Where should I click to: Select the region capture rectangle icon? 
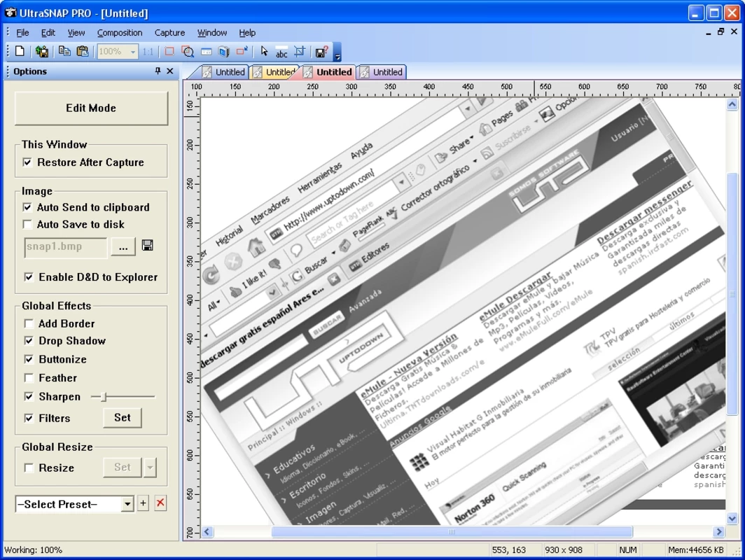coord(169,51)
